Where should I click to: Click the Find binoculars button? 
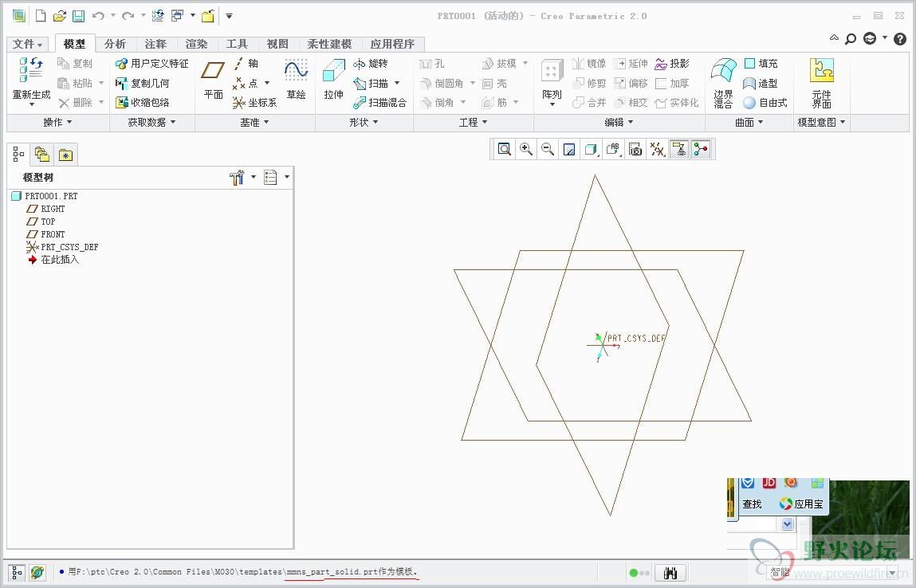670,573
